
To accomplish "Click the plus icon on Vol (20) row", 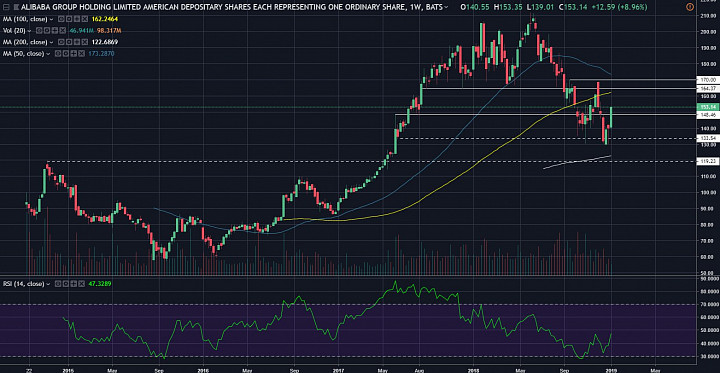I will [55, 30].
